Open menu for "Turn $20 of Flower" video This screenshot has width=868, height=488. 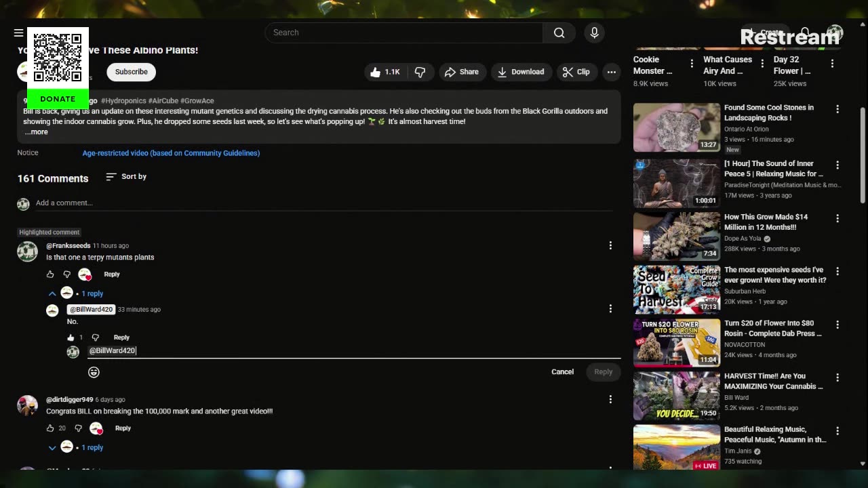tap(837, 325)
